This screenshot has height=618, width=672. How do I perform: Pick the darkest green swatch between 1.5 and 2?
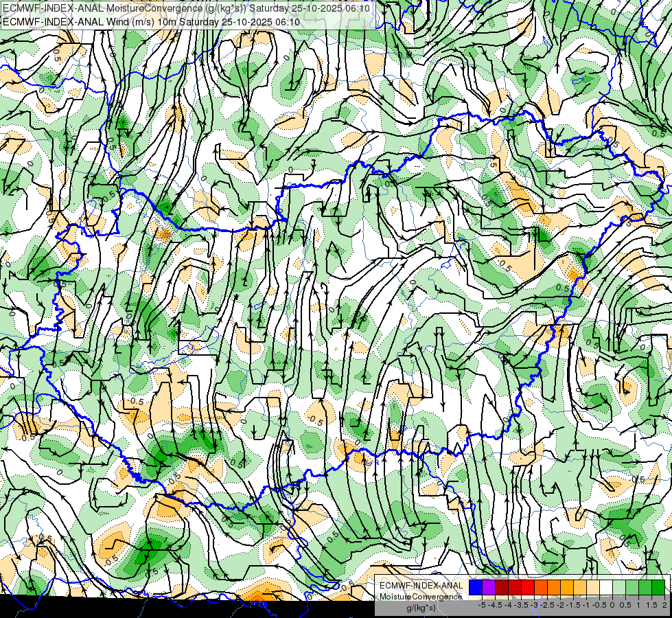point(658,587)
